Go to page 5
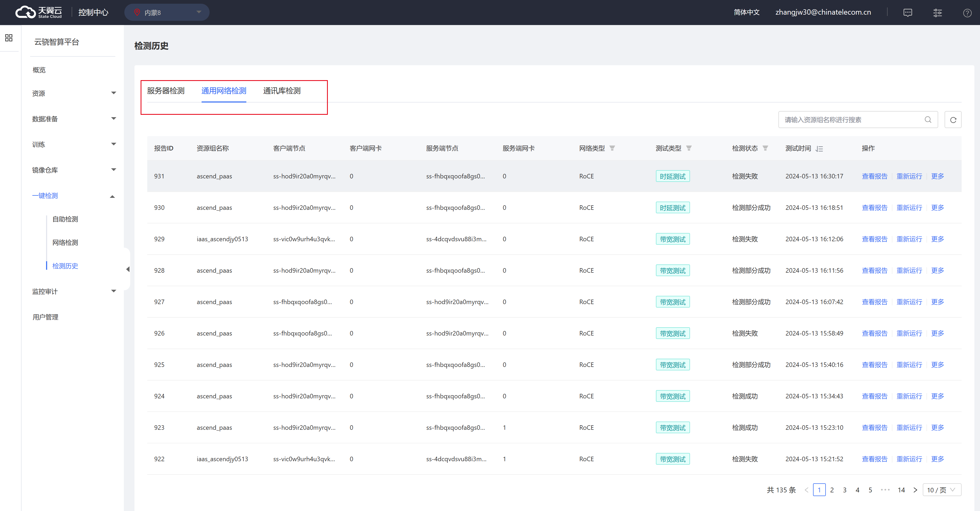Viewport: 980px width, 511px height. tap(870, 490)
